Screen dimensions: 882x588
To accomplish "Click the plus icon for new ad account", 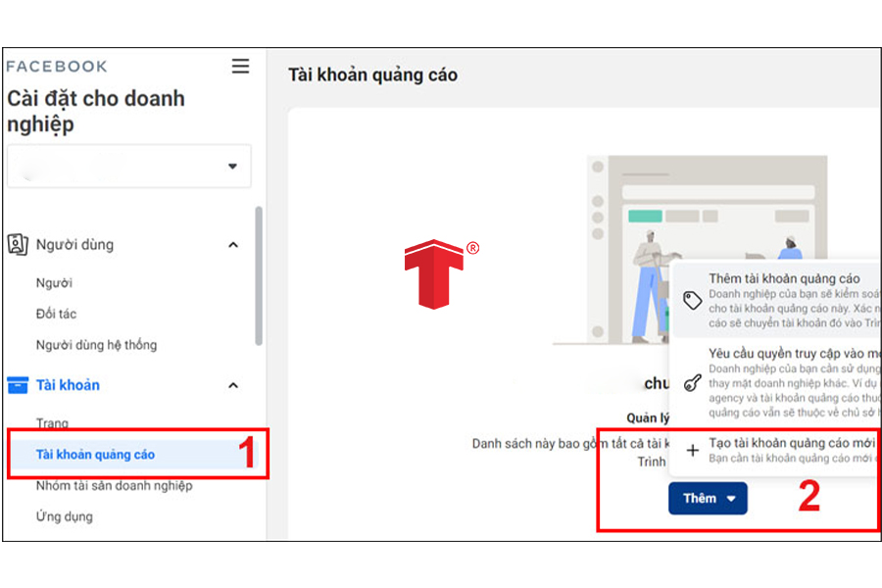I will point(693,450).
